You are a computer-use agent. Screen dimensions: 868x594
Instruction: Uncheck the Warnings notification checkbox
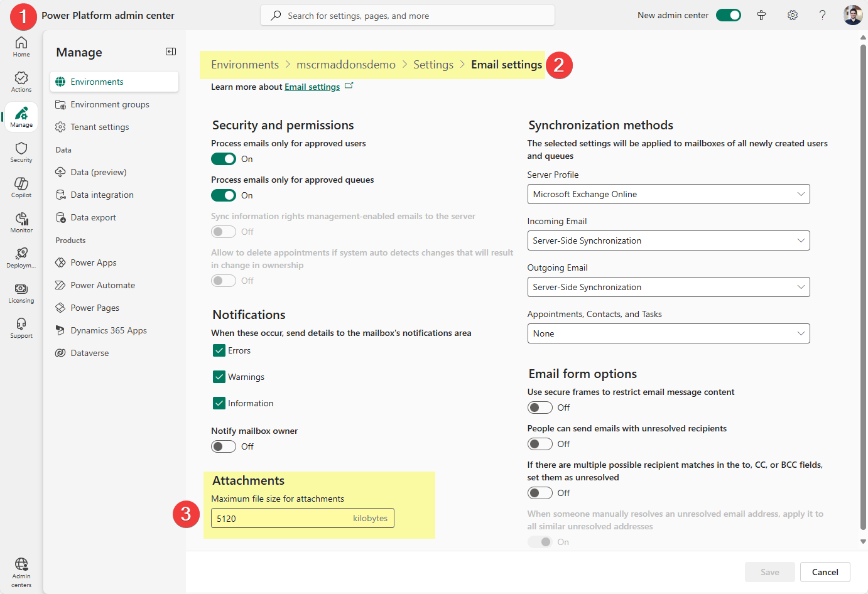(x=219, y=377)
